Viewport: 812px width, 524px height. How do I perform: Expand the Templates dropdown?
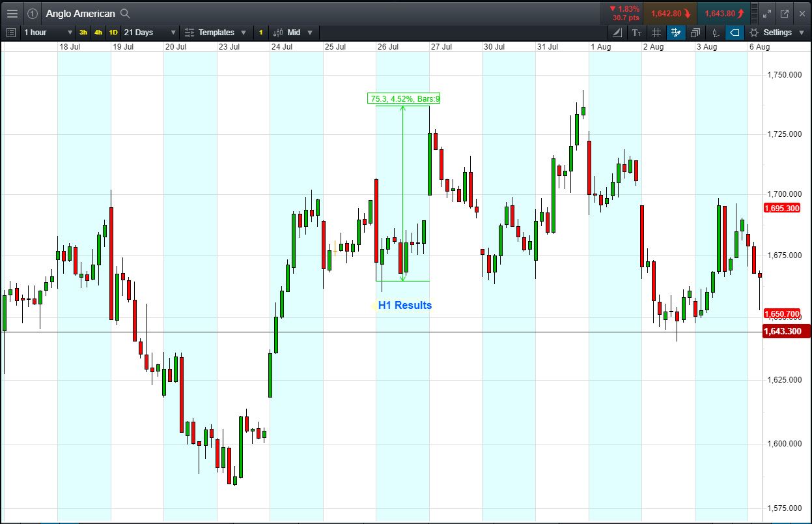pyautogui.click(x=244, y=33)
